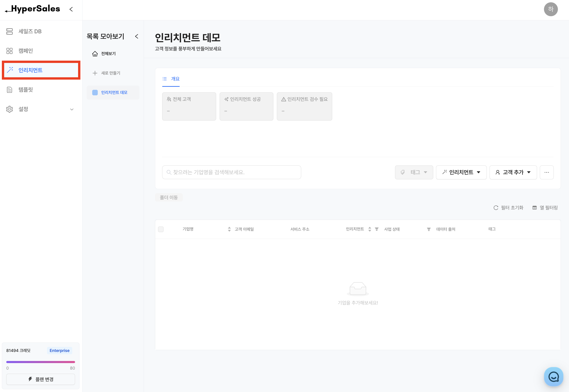
Task: Open the chat support bubble icon
Action: (x=553, y=376)
